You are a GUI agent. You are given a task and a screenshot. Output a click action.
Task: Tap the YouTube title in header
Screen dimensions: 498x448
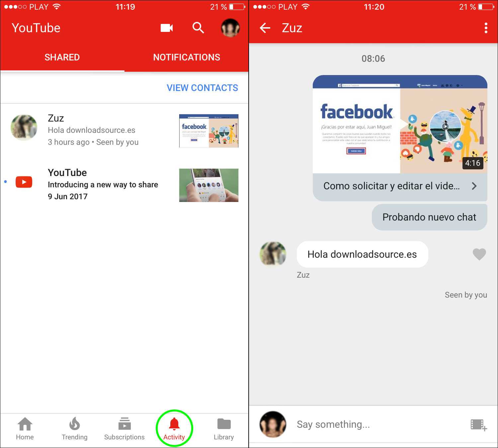click(36, 28)
